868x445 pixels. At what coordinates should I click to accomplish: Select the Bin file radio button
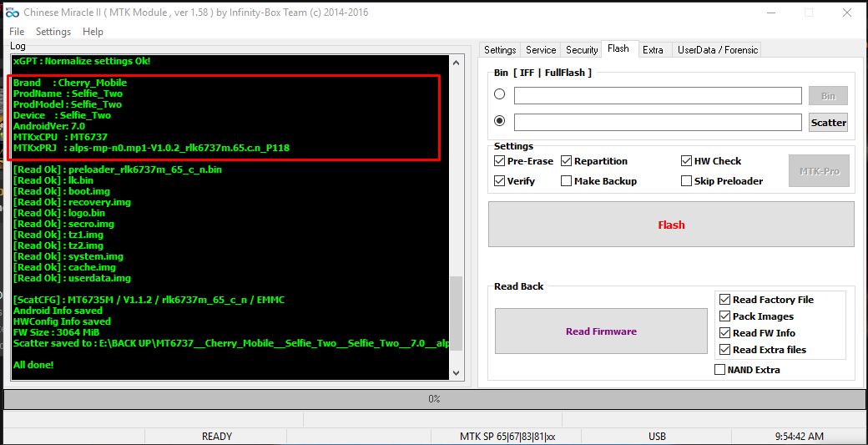pos(499,94)
